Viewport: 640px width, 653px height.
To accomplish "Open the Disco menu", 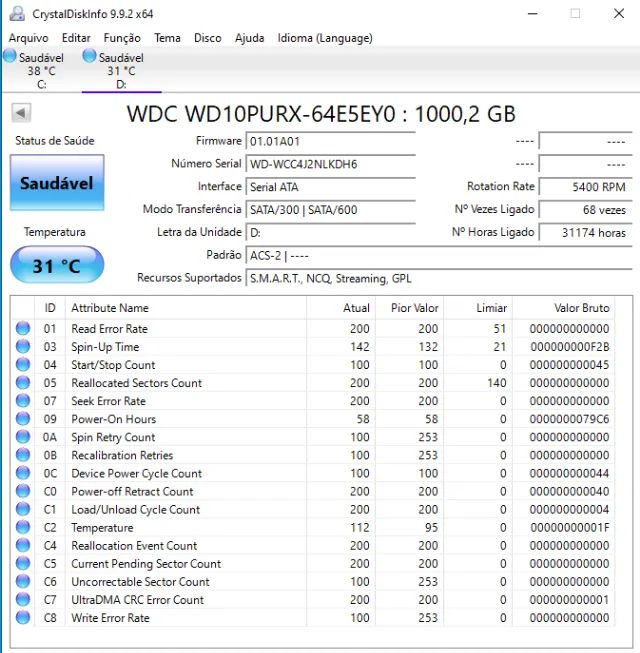I will point(208,38).
